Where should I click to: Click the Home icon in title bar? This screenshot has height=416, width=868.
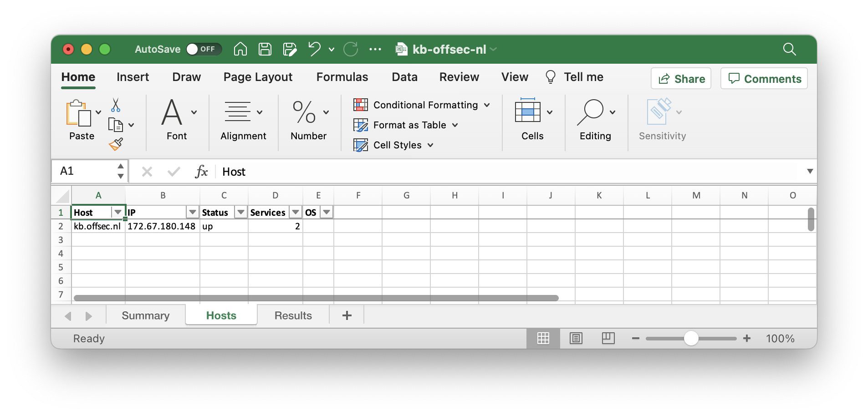coord(240,49)
